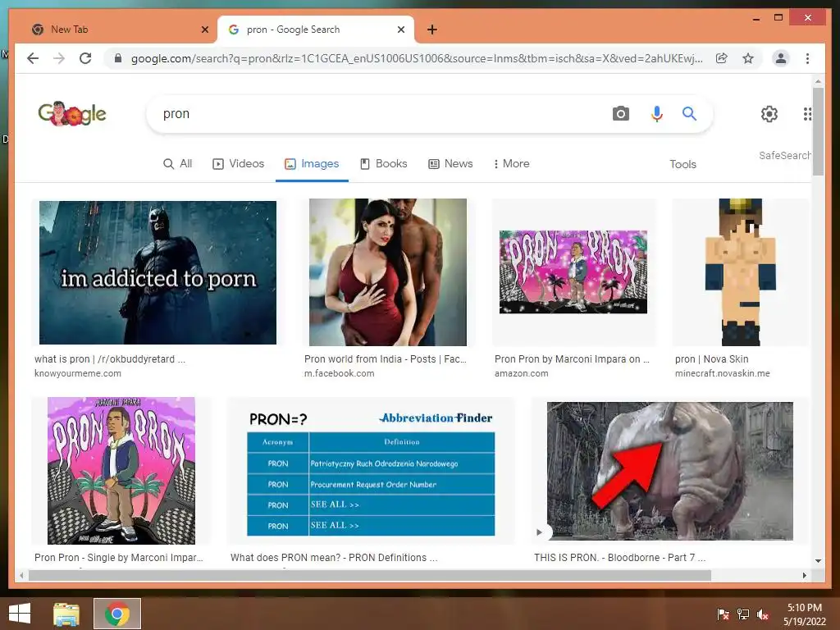Switch to the Books results tab
This screenshot has width=840, height=630.
[x=384, y=163]
